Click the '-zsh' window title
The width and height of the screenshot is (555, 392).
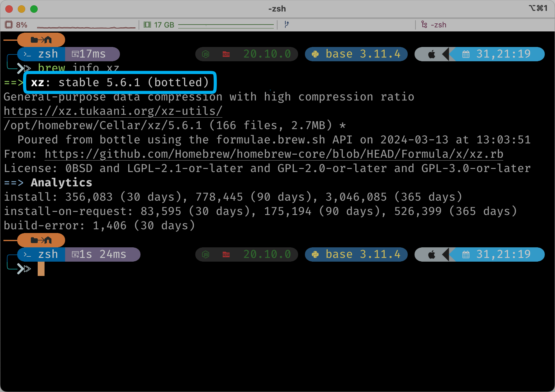click(x=277, y=9)
